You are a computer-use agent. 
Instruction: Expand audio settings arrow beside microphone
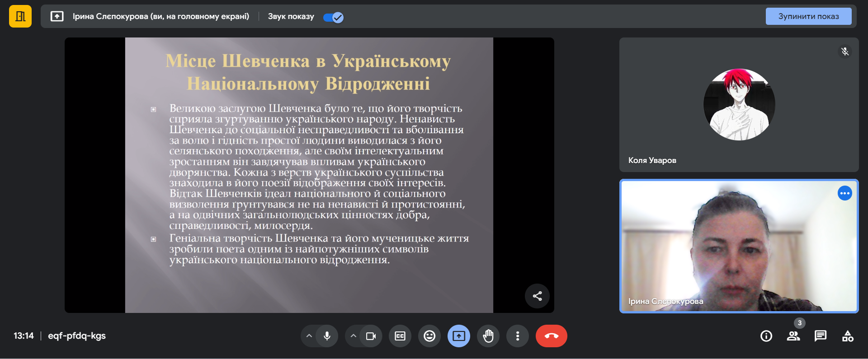pos(309,336)
